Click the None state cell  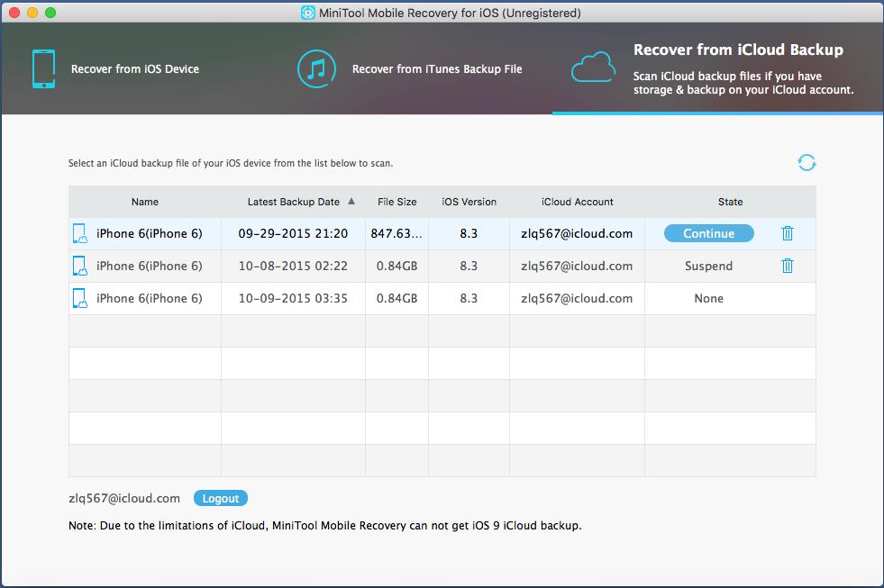pos(708,299)
